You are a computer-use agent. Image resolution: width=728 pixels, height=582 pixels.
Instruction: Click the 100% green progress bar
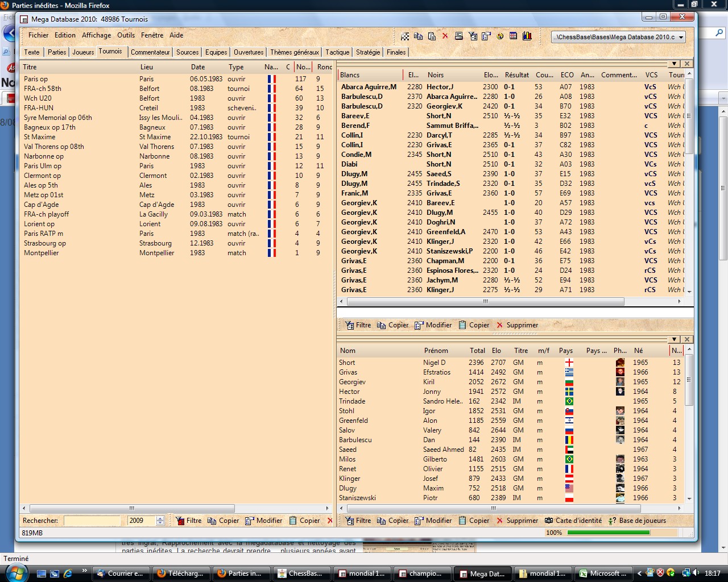click(x=609, y=533)
